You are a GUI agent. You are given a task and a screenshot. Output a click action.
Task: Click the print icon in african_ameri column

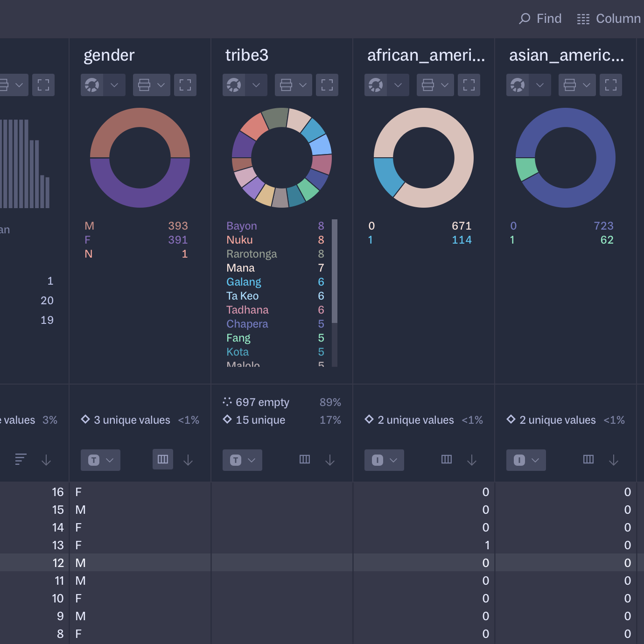point(428,85)
